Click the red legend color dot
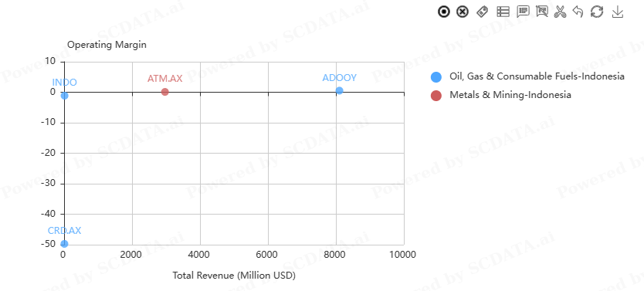Image resolution: width=644 pixels, height=291 pixels. click(x=436, y=95)
